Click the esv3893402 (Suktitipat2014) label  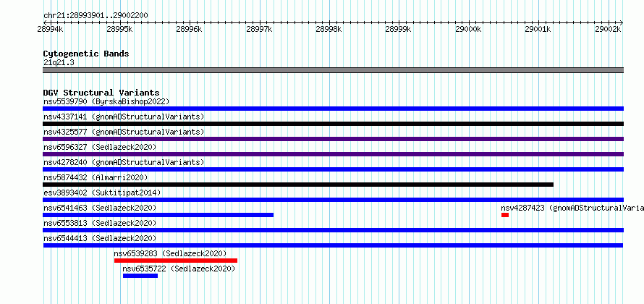[x=102, y=193]
